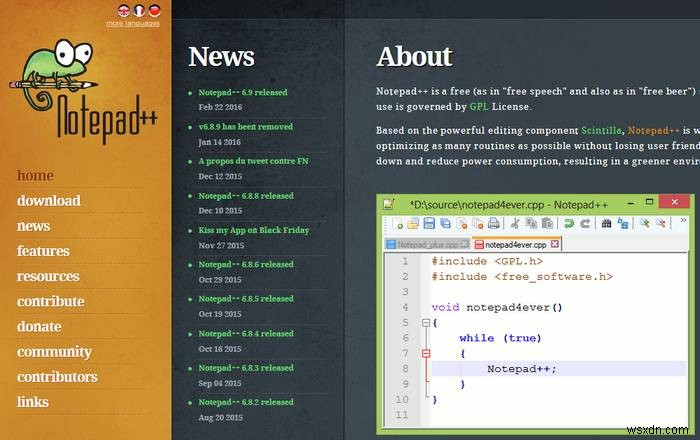Open Notepad++ 6.9 released news
The width and height of the screenshot is (700, 440).
(x=243, y=92)
